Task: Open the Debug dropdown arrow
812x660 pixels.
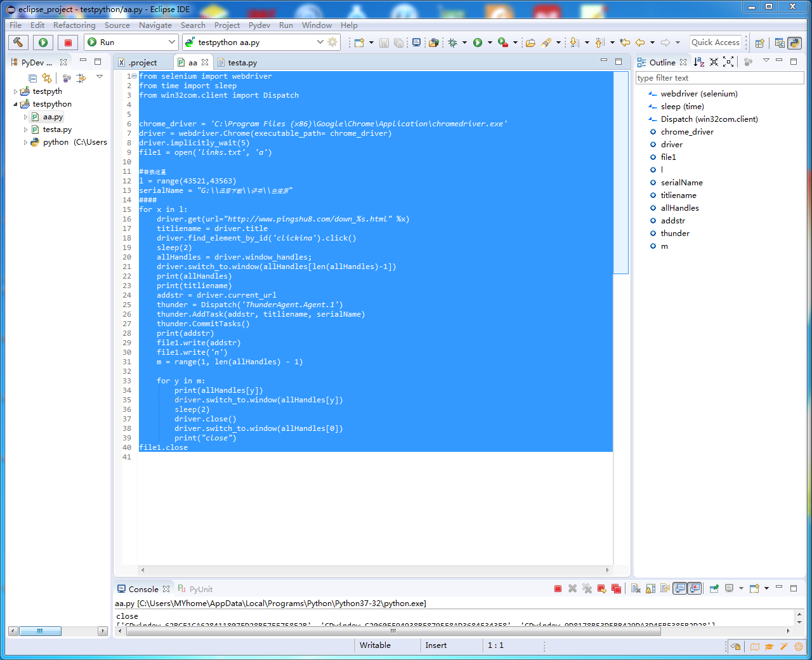Action: [x=464, y=43]
